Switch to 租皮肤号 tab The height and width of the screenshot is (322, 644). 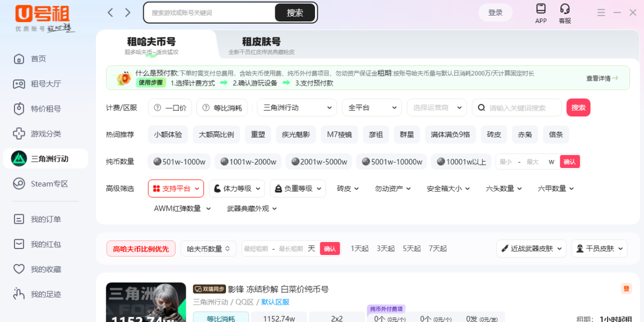261,45
